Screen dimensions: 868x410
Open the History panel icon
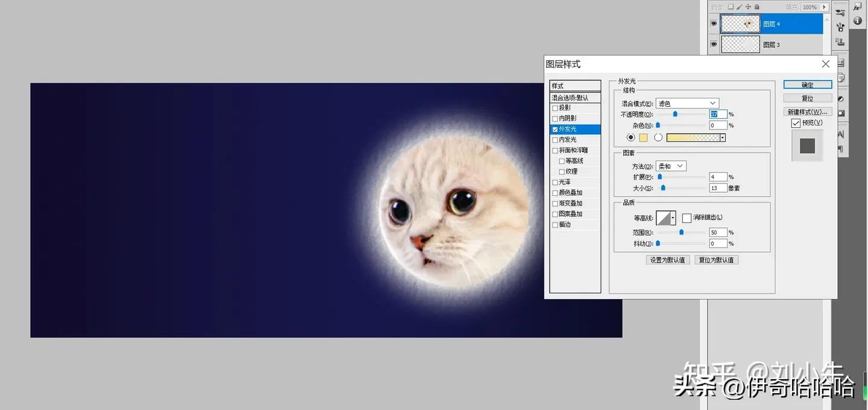click(840, 62)
